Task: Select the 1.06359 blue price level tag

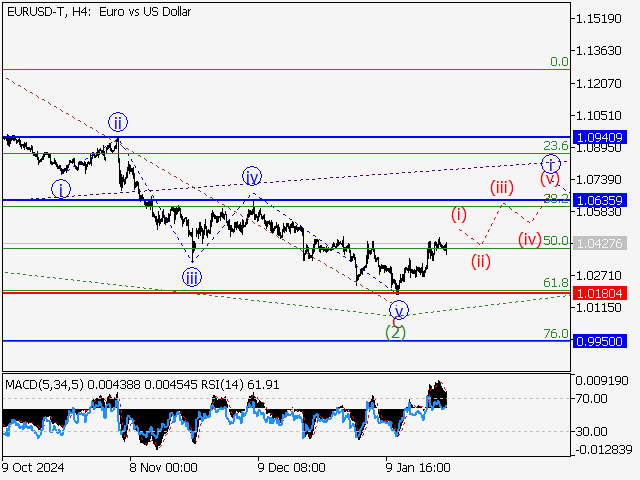Action: click(600, 201)
